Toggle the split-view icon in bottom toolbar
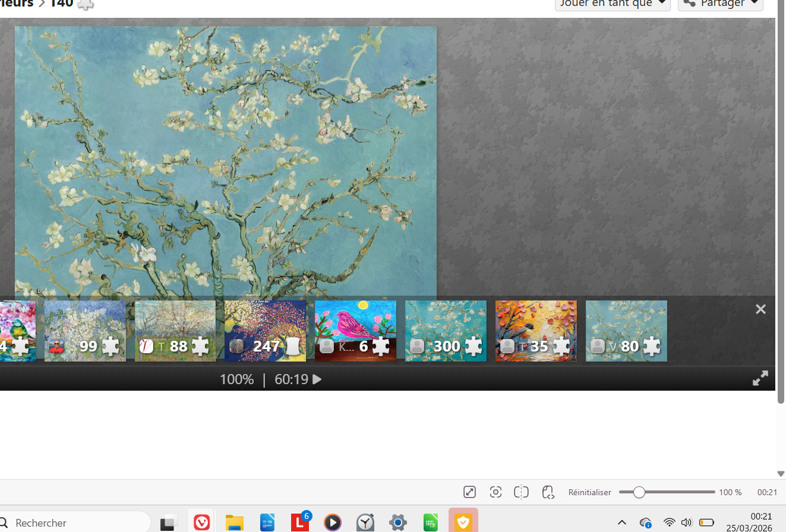Viewport: 786px width, 532px height. point(522,492)
